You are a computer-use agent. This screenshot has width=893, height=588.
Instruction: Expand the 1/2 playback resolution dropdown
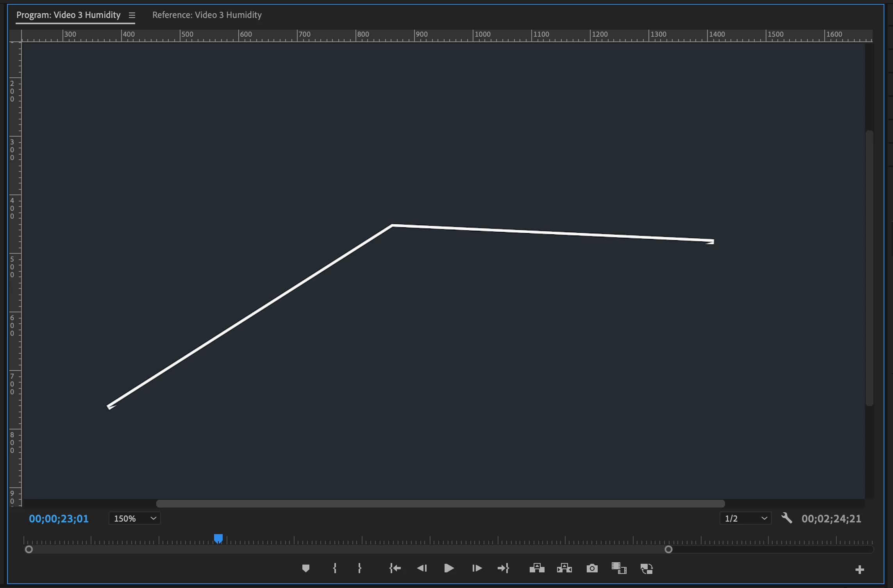745,519
